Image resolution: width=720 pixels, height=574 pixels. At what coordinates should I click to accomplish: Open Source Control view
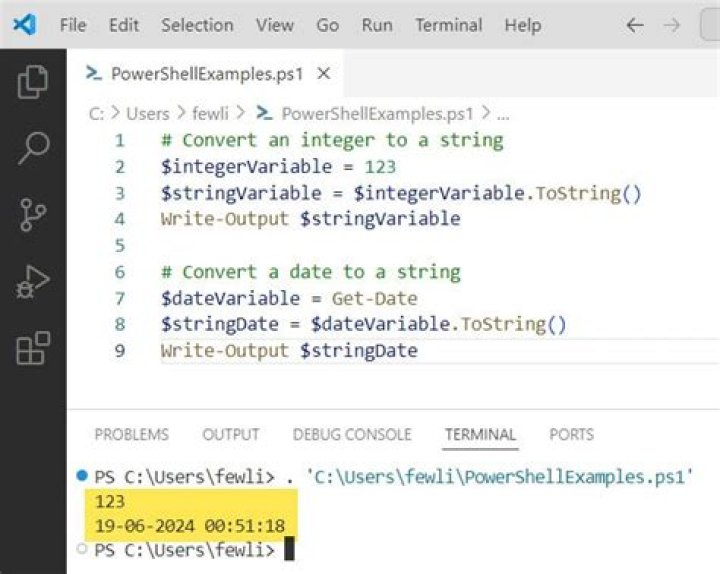[33, 216]
